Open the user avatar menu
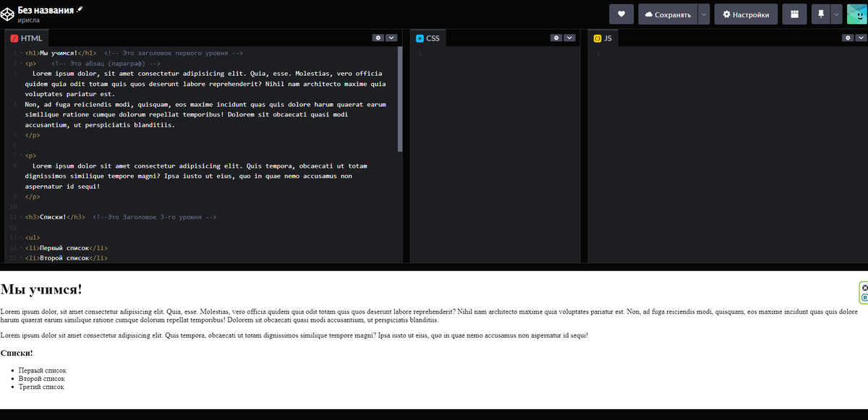Screen dimensions: 868x420 [856, 14]
